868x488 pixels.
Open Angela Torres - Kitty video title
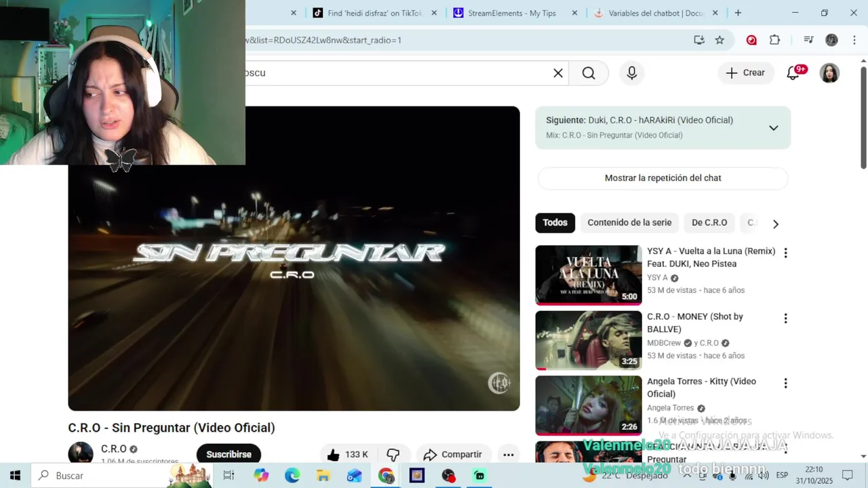(701, 388)
